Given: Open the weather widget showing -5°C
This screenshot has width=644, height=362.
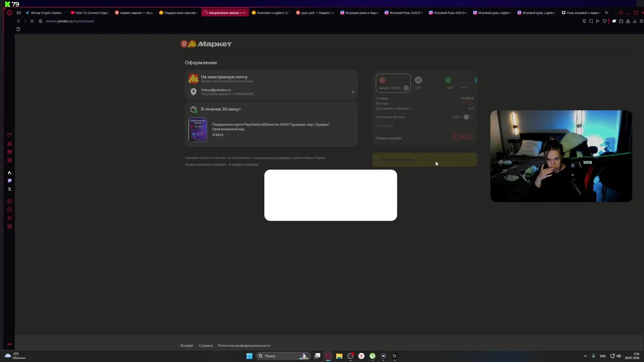Looking at the screenshot, I should pyautogui.click(x=15, y=356).
